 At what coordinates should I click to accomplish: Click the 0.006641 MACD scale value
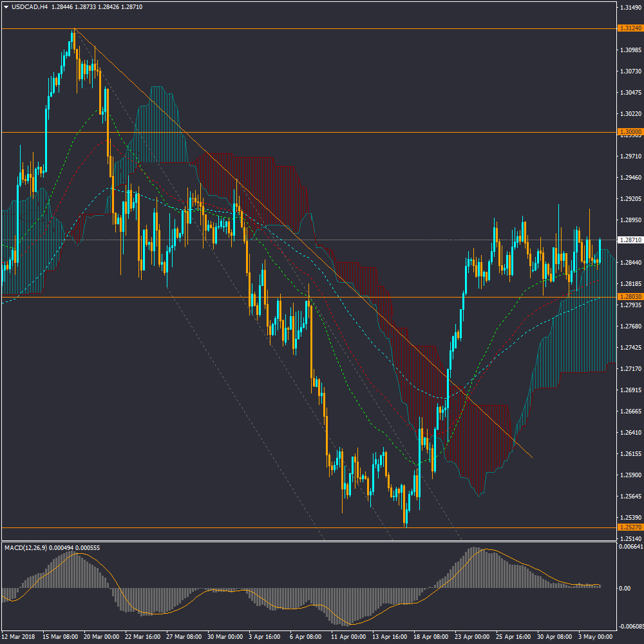(x=630, y=547)
